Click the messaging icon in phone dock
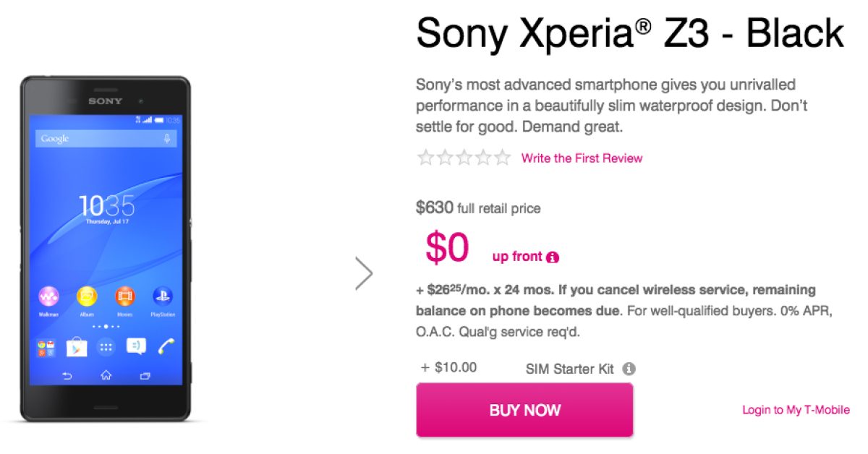 tap(136, 347)
